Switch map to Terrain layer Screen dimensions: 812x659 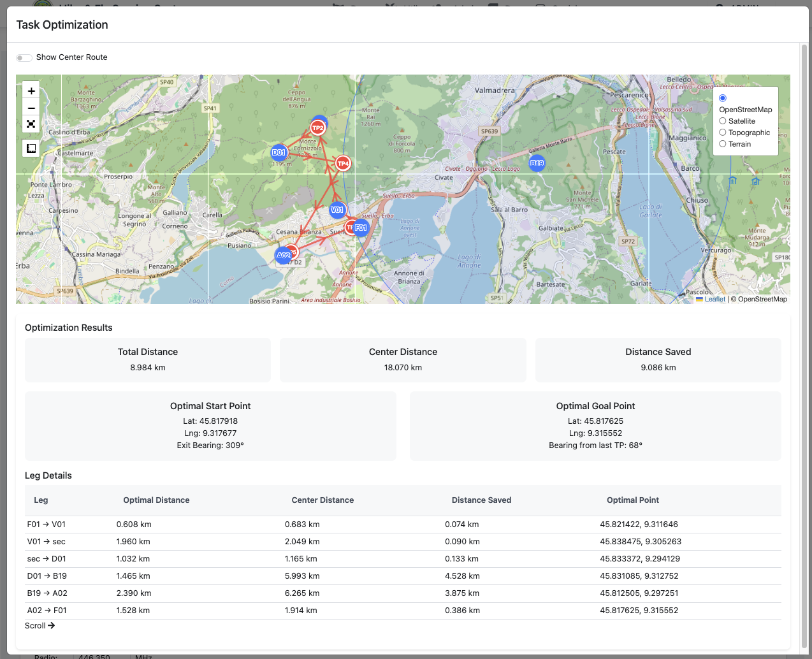723,144
